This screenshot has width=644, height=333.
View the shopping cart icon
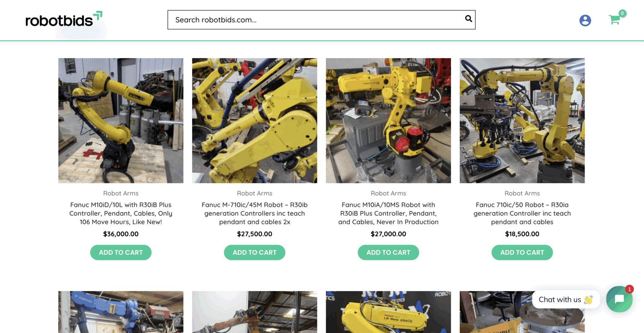(x=615, y=20)
